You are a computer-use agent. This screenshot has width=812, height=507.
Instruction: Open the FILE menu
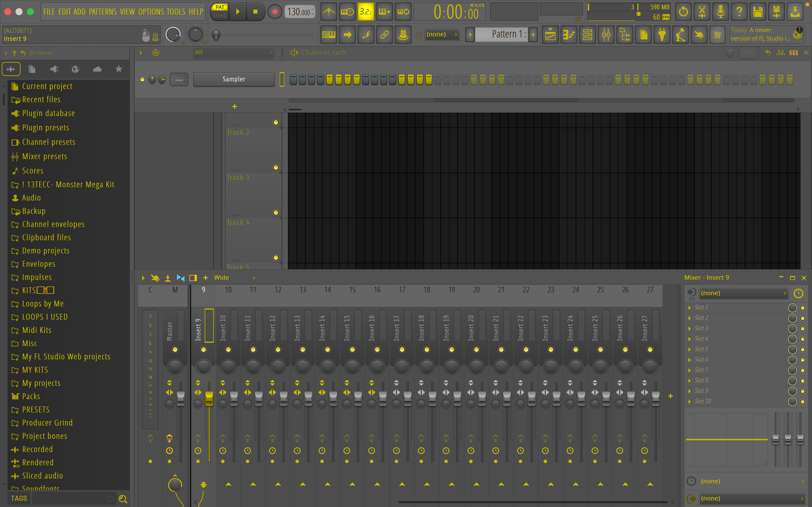[x=49, y=12]
